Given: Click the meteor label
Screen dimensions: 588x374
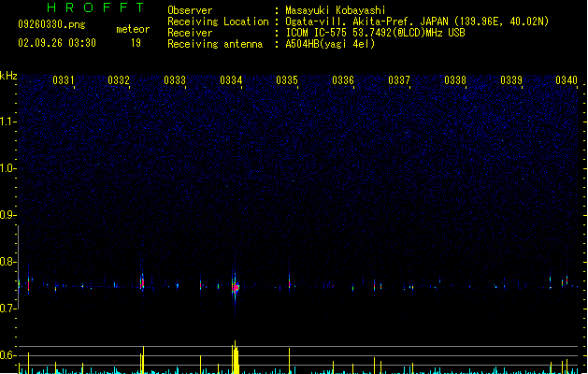Looking at the screenshot, I should click(x=133, y=29).
